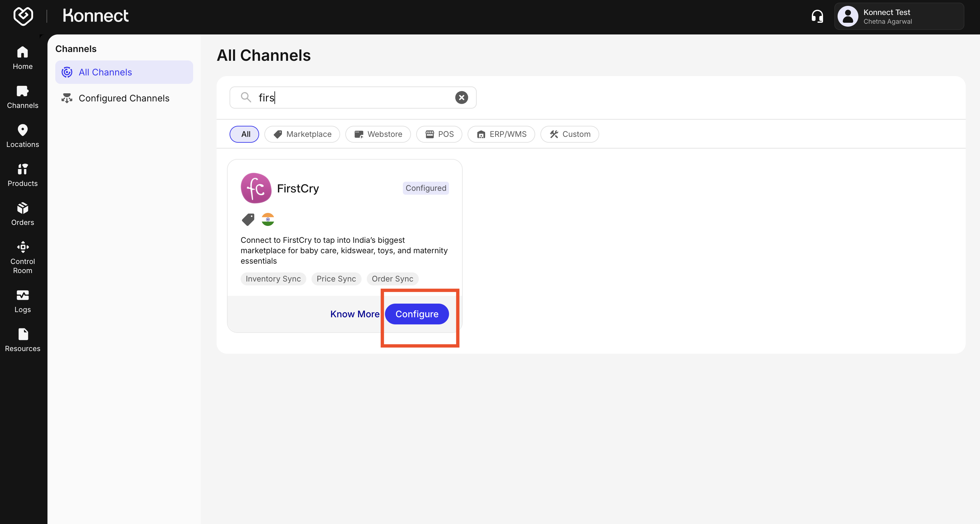The image size is (980, 524).
Task: Click the search magnifier icon
Action: [246, 97]
